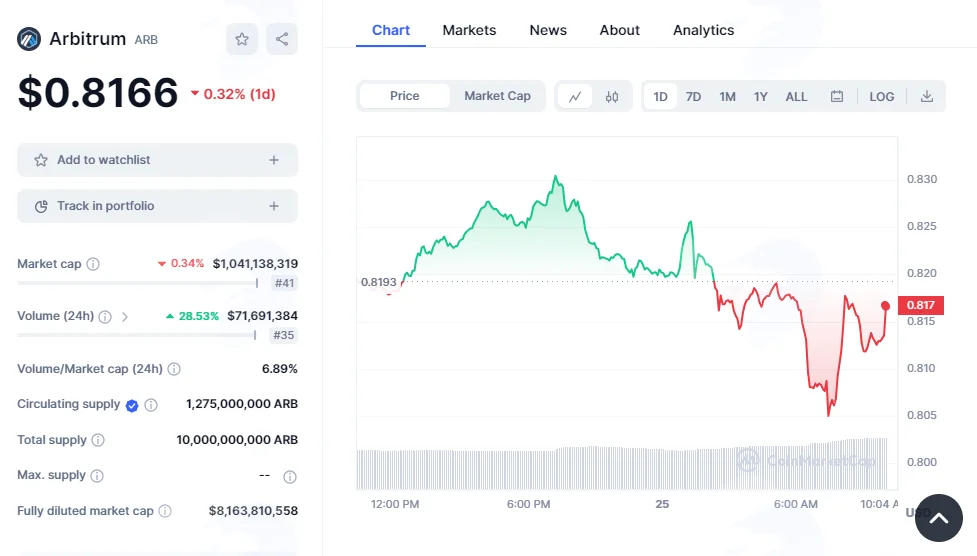Click the red current price point on chart

click(x=885, y=305)
